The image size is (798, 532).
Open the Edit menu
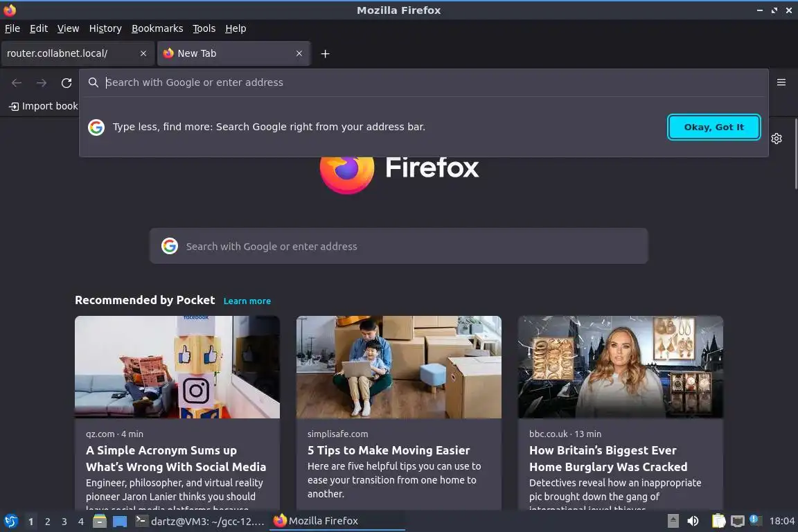click(39, 28)
